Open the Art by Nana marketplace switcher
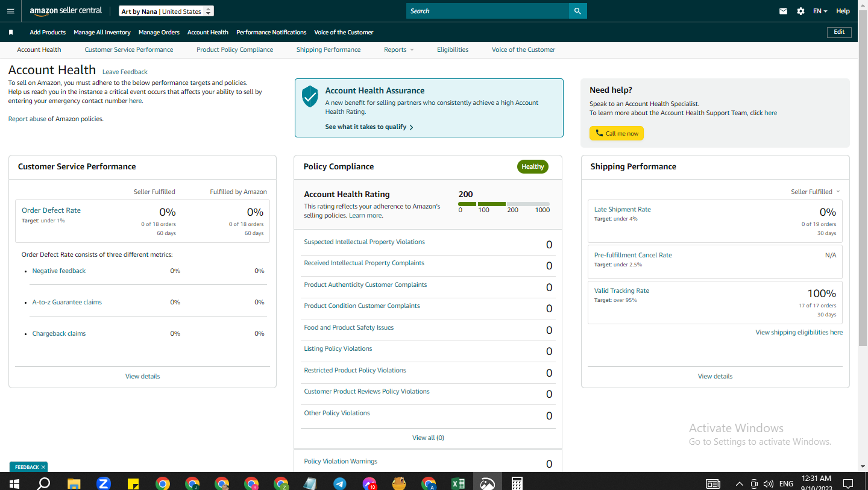Screen dimensions: 868x490 [x=166, y=11]
